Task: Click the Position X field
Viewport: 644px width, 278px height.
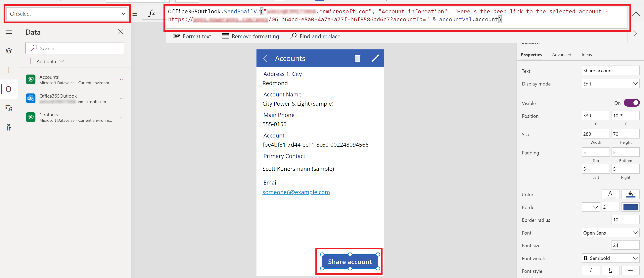Action: (x=595, y=116)
